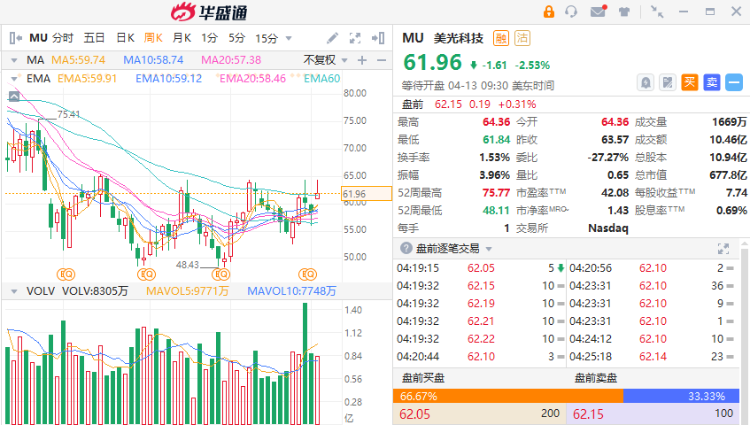Viewport: 750px width, 425px height.
Task: Click the minus icon to shrink chart
Action: pyautogui.click(x=381, y=60)
